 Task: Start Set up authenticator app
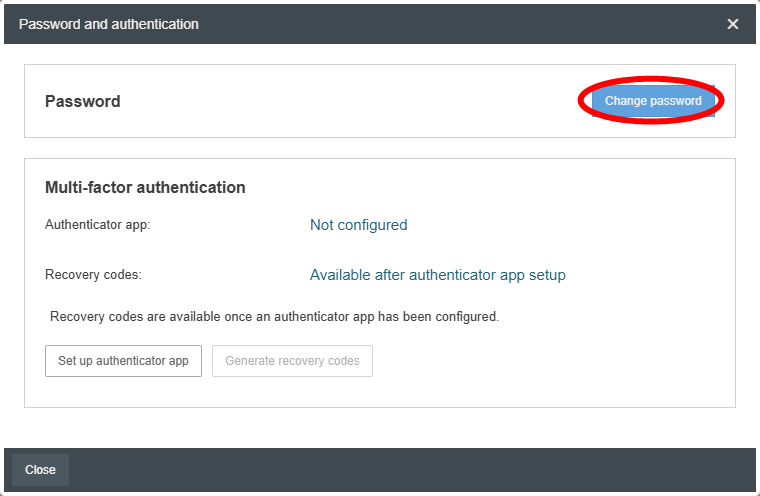[x=123, y=361]
